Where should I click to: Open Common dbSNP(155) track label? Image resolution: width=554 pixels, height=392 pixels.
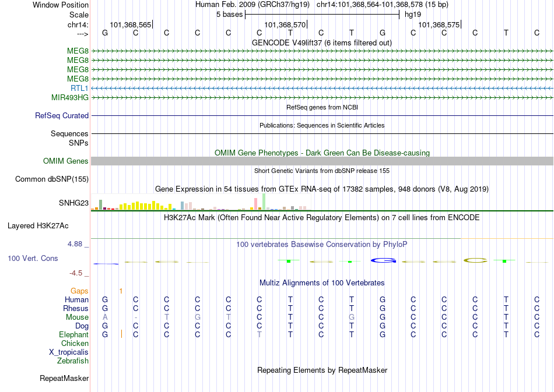tap(52, 179)
